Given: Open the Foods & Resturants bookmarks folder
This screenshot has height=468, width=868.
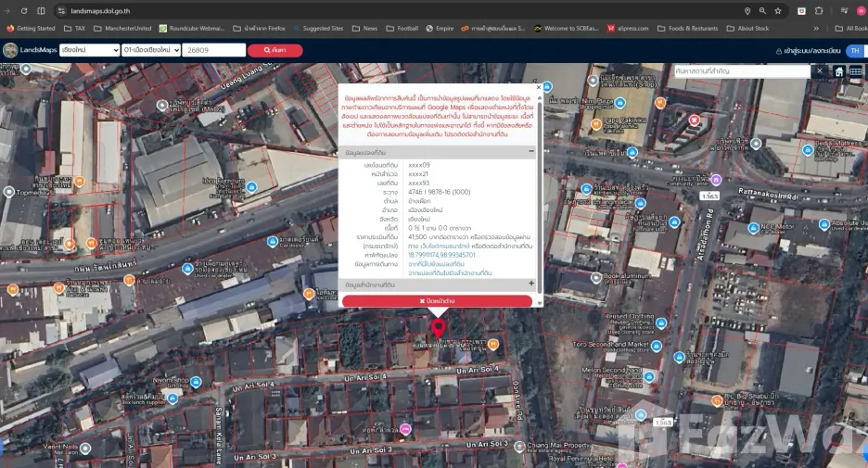Looking at the screenshot, I should click(687, 28).
